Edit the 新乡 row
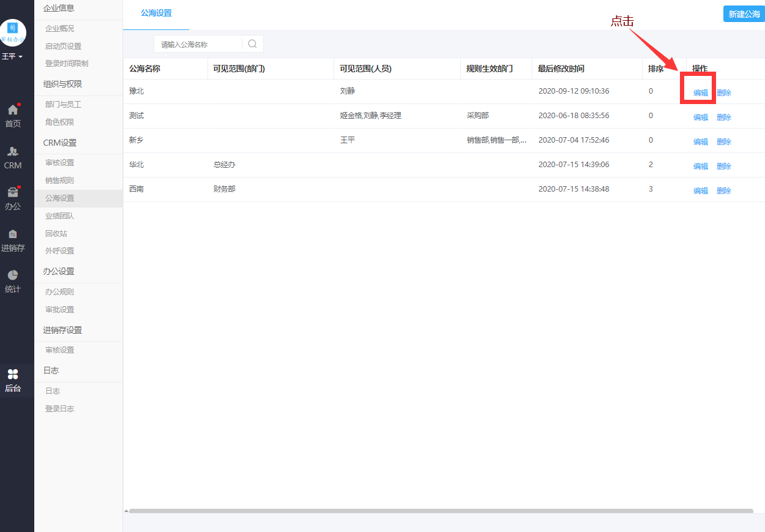Viewport: 765px width, 532px height. pyautogui.click(x=701, y=142)
